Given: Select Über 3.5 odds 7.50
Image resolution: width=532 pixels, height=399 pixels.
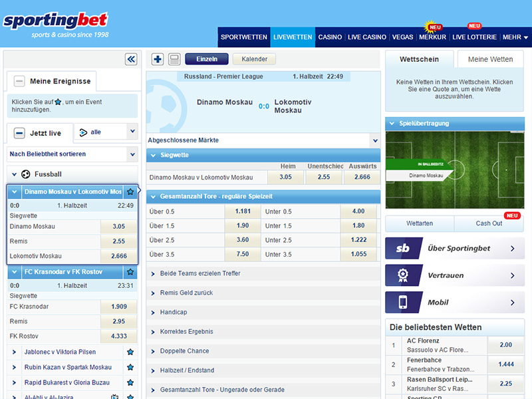Looking at the screenshot, I should [243, 254].
